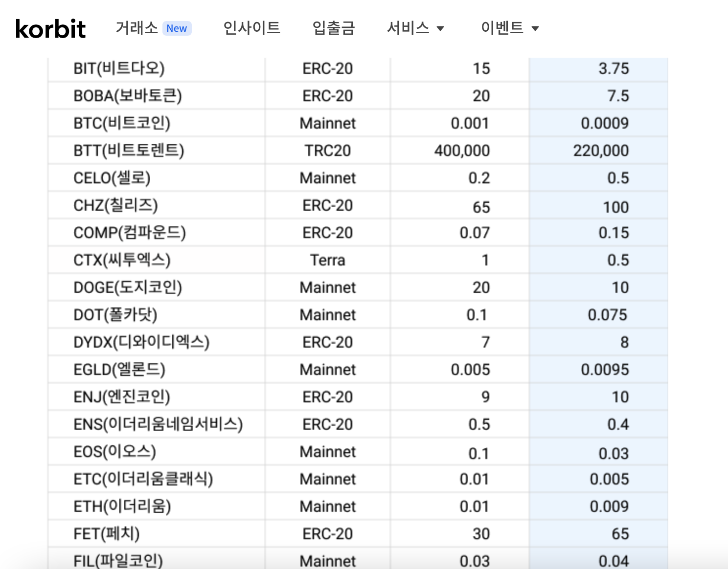Screen dimensions: 728x569
Task: Expand the 이벤트 dropdown arrow
Action: [535, 28]
